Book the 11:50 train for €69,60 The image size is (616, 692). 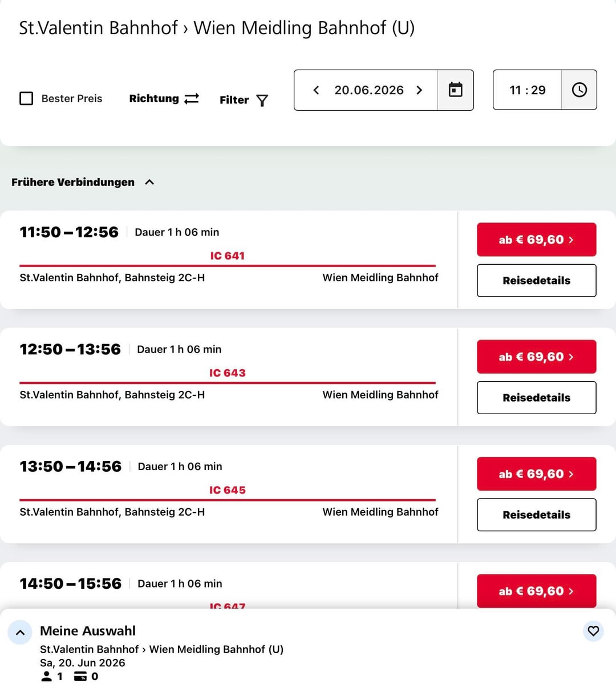click(536, 240)
